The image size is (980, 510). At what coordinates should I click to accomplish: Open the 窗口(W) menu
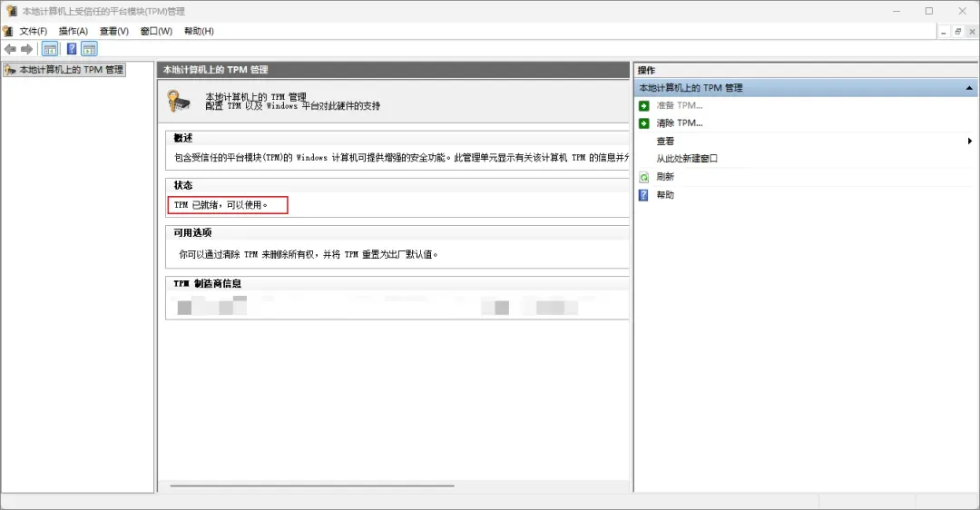(156, 31)
